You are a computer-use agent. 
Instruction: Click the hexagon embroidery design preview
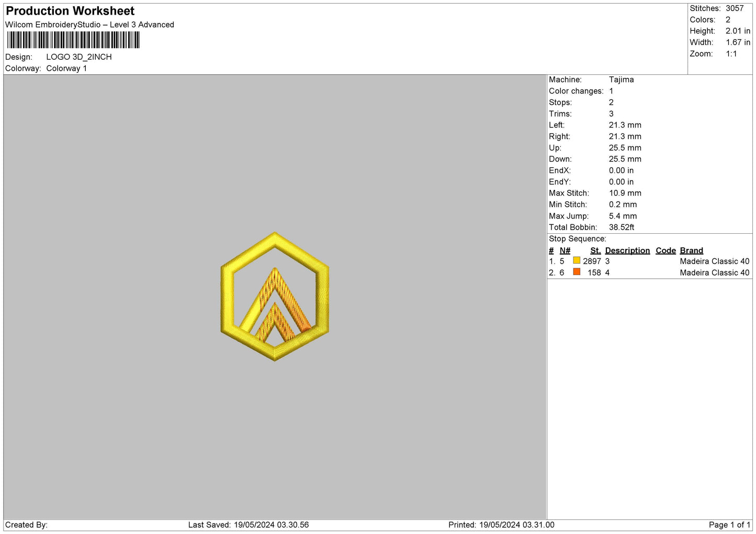(275, 297)
